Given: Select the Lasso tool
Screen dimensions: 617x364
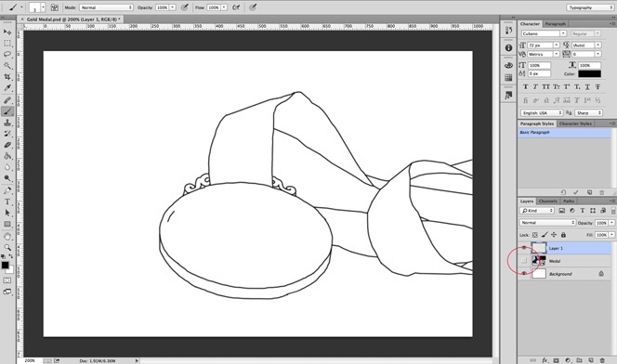Looking at the screenshot, I should pos(7,54).
